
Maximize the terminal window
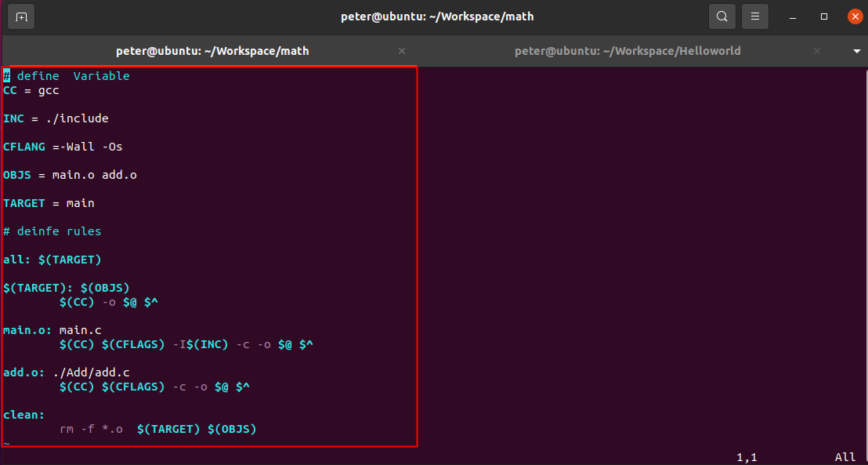(x=823, y=16)
